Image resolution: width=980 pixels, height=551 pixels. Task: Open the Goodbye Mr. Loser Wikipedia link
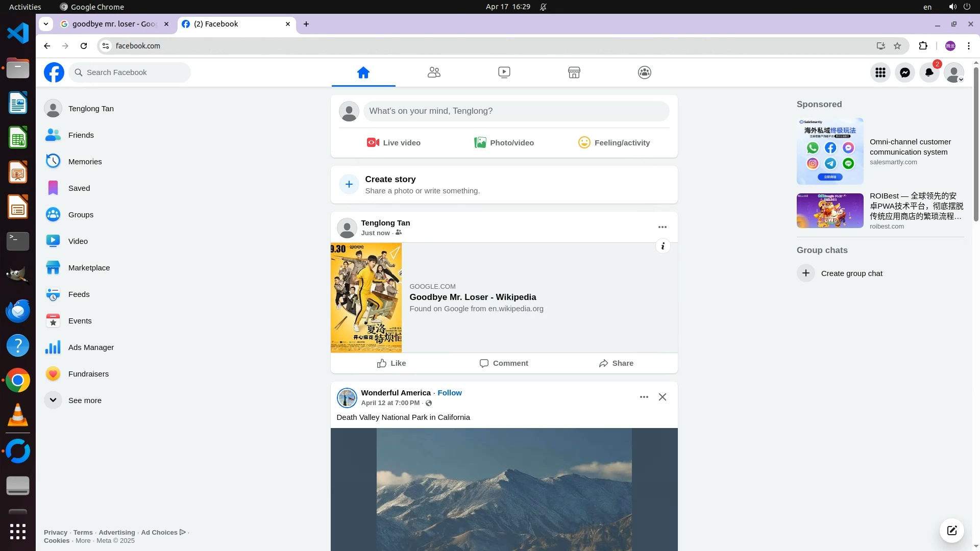473,297
